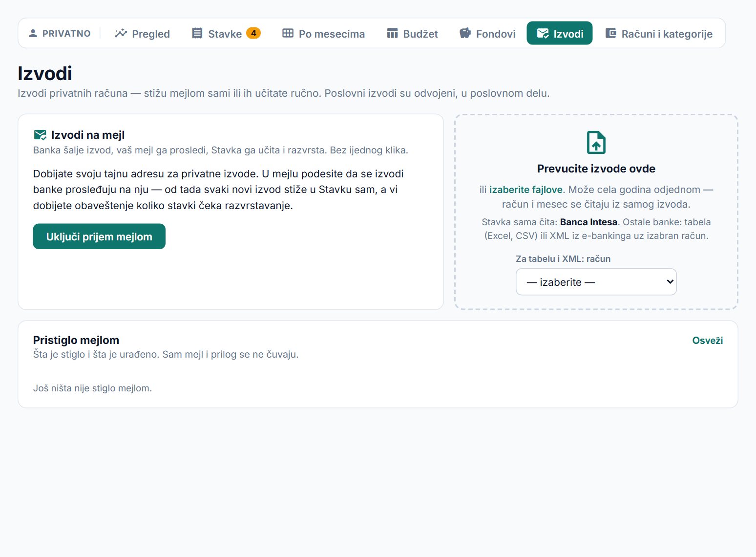Click the wallet icon of Računi i kategorije
Screen dimensions: 756x557
point(611,33)
